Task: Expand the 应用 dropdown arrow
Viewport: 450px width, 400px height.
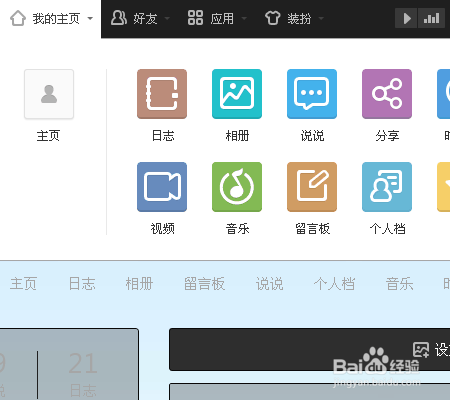Action: point(244,19)
